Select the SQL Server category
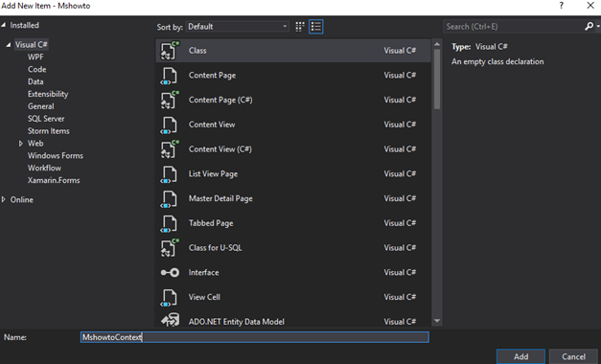The image size is (601, 364). (x=46, y=119)
